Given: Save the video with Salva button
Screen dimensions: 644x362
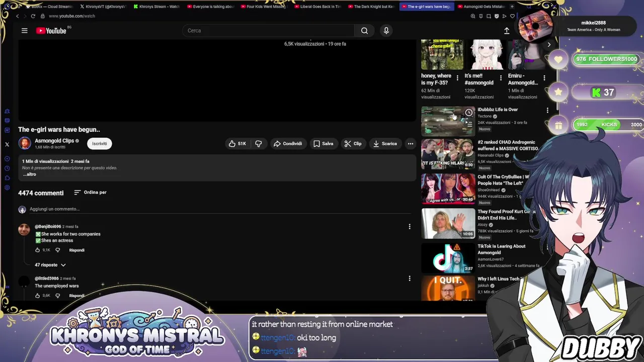Looking at the screenshot, I should 323,144.
